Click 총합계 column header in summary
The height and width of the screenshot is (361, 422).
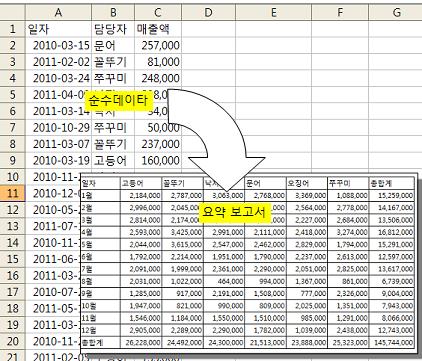click(391, 183)
